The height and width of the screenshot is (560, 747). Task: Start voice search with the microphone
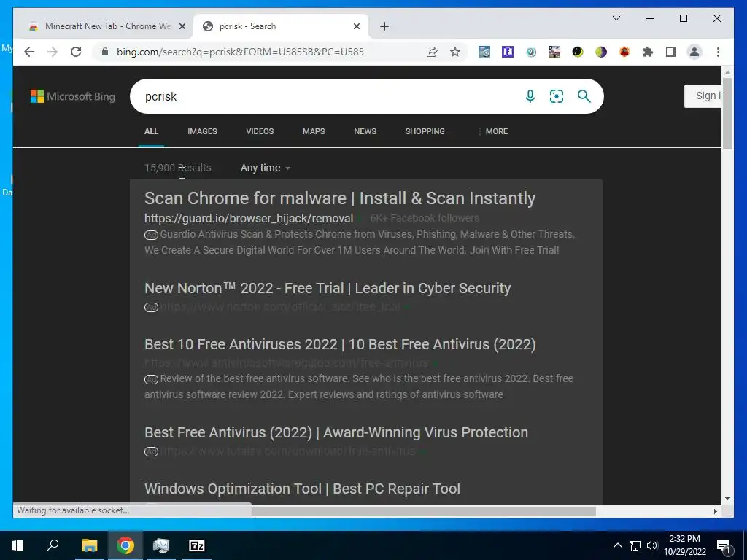click(x=530, y=96)
